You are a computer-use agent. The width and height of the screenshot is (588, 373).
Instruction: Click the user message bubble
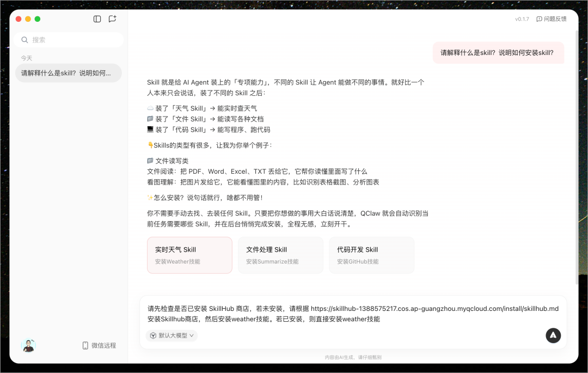(498, 53)
